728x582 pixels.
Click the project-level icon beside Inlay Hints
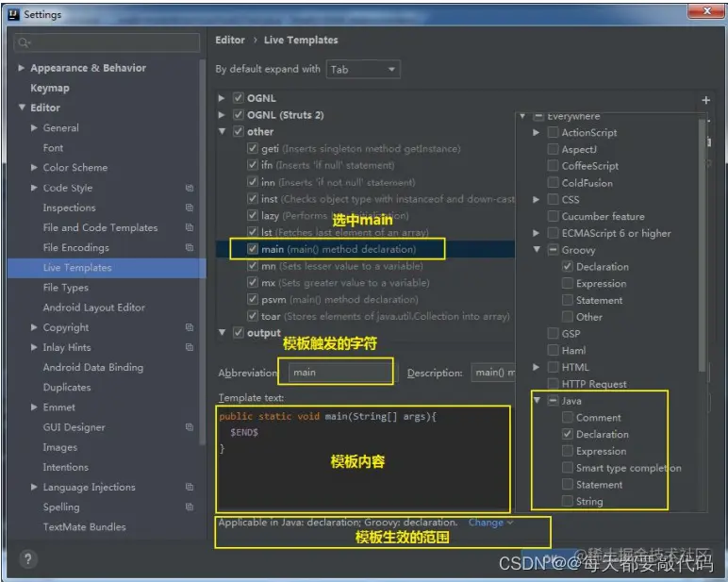[x=190, y=347]
